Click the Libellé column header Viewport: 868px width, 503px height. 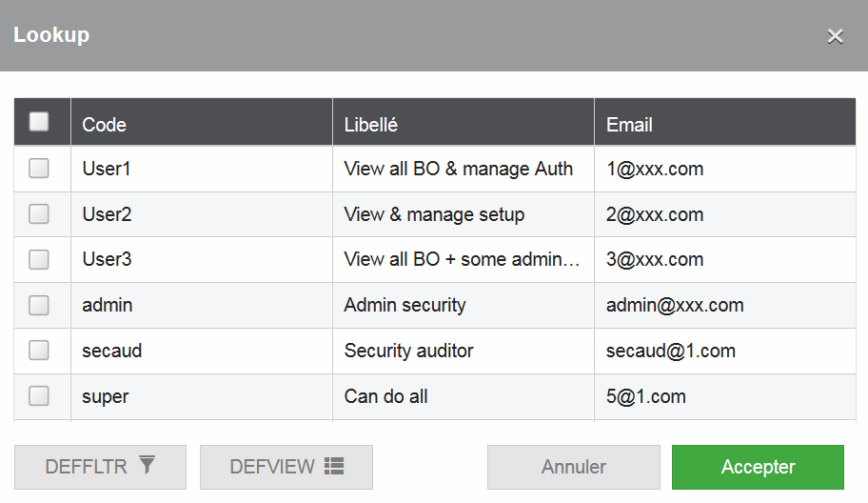[371, 125]
